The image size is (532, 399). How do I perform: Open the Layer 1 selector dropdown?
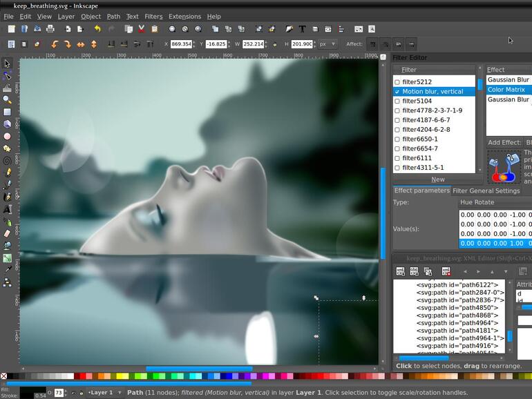[104, 393]
